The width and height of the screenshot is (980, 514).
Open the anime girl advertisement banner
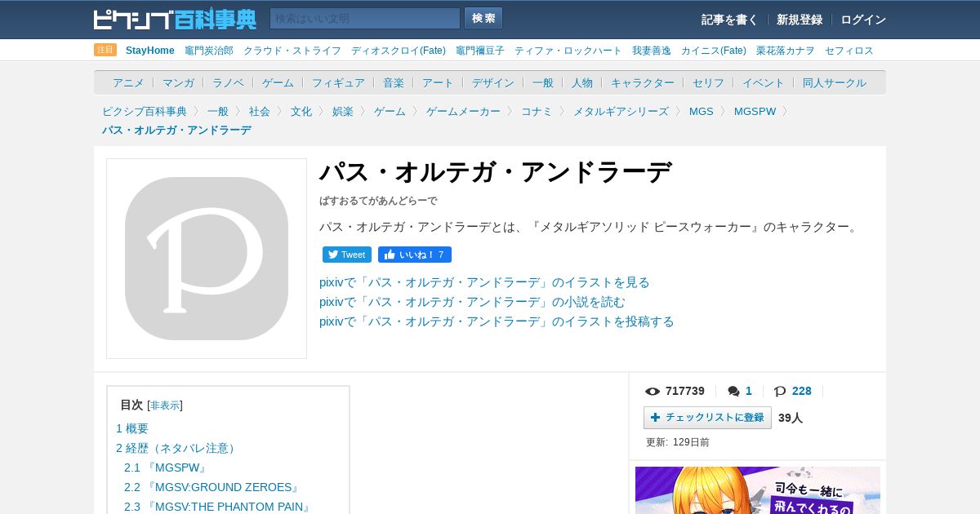click(x=758, y=490)
